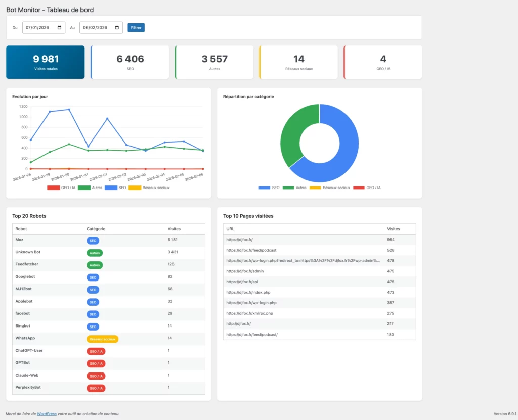This screenshot has height=420, width=518.
Task: Select the Unknown Bot row name
Action: tap(28, 252)
